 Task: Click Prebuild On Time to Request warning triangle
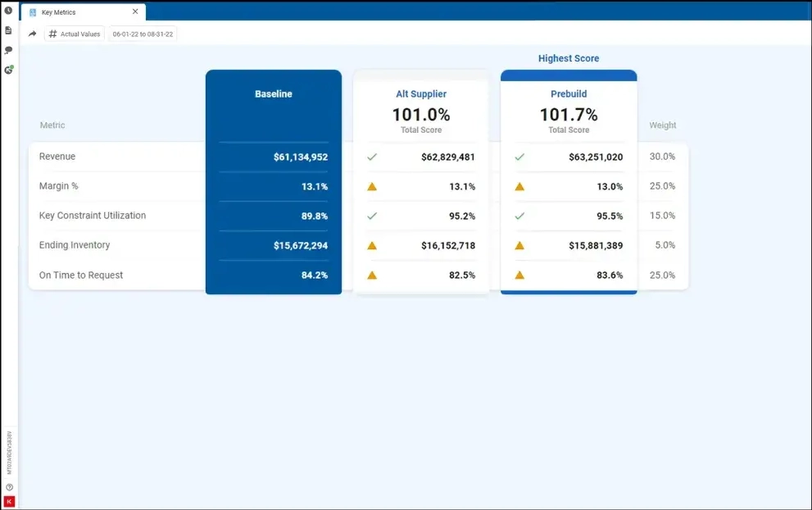[x=519, y=275]
